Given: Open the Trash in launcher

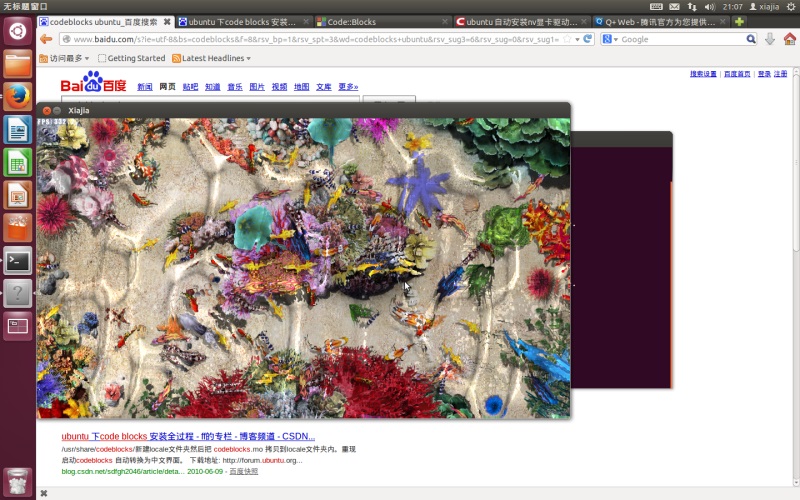Looking at the screenshot, I should [x=17, y=482].
